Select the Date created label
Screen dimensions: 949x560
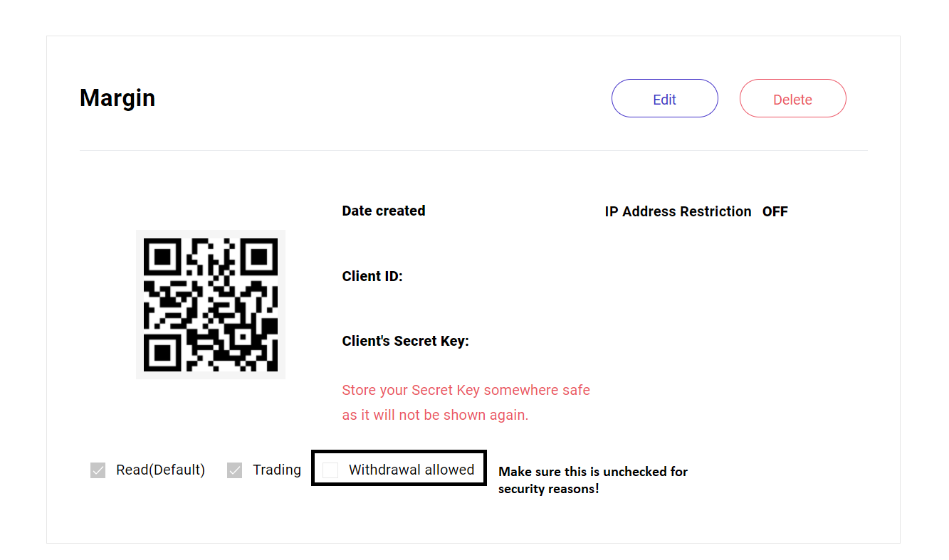[384, 211]
